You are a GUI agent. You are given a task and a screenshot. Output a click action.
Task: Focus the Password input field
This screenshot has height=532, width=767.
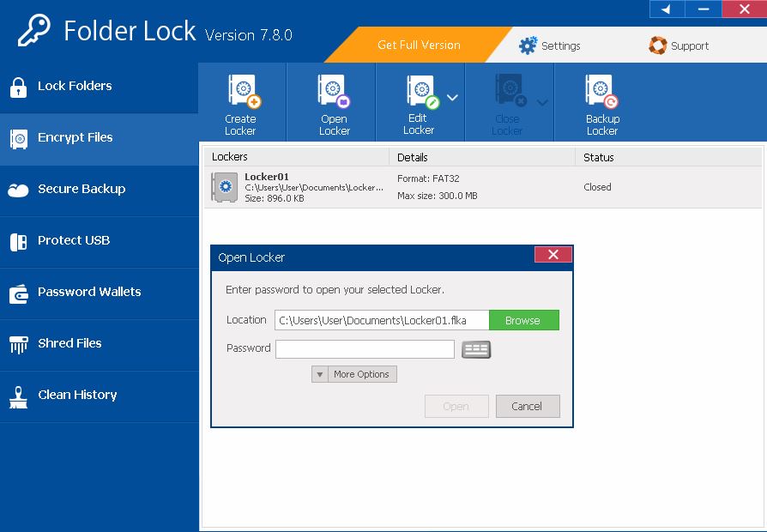(x=365, y=349)
